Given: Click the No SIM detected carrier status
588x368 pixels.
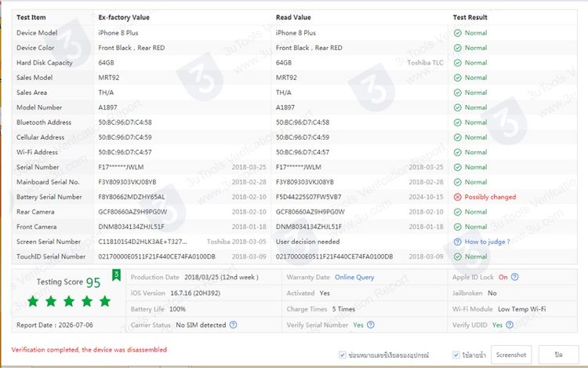Looking at the screenshot, I should click(201, 325).
